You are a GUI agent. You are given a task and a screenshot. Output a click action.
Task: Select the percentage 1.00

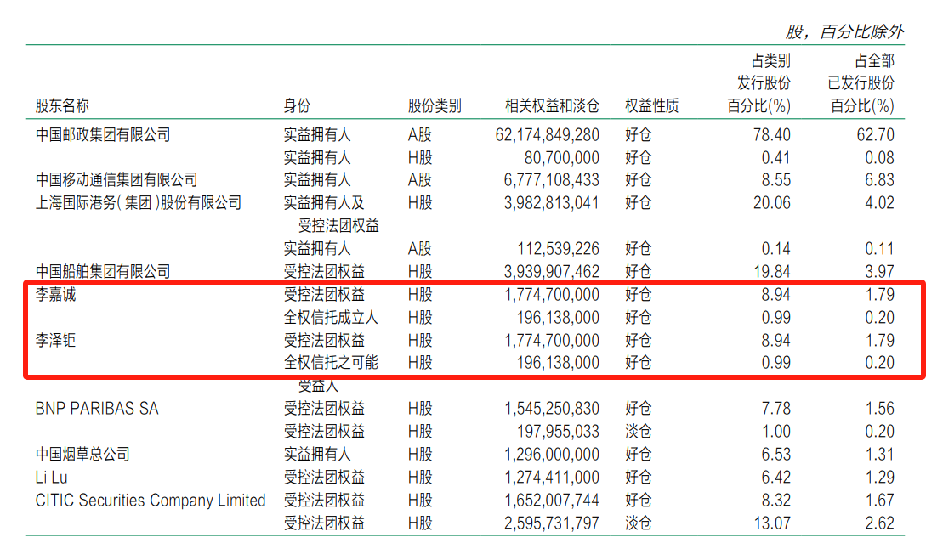(775, 432)
